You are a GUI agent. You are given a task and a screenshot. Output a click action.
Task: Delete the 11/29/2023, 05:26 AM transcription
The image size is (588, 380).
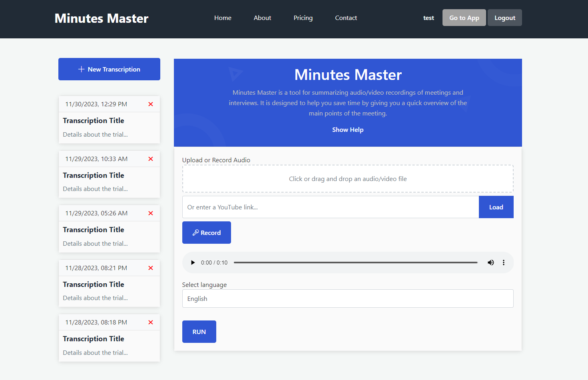click(x=151, y=213)
